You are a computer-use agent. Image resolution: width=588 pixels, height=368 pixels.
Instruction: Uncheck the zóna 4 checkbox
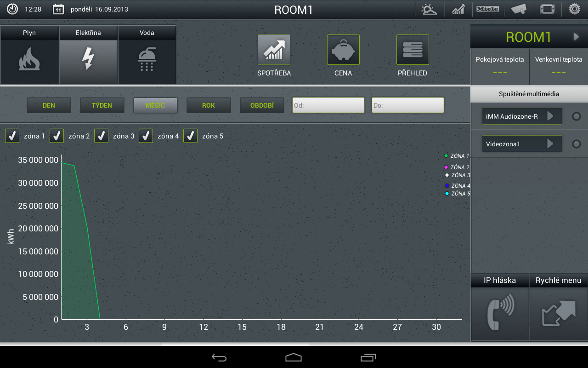pos(146,136)
